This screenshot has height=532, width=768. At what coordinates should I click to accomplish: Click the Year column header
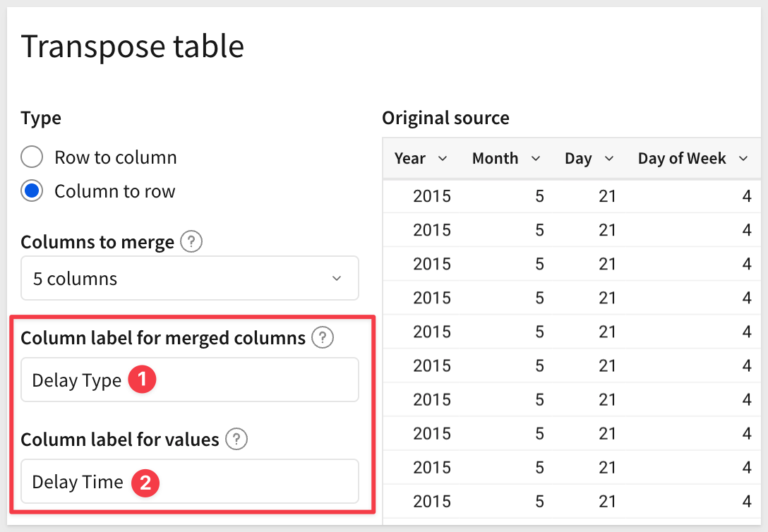[x=410, y=159]
